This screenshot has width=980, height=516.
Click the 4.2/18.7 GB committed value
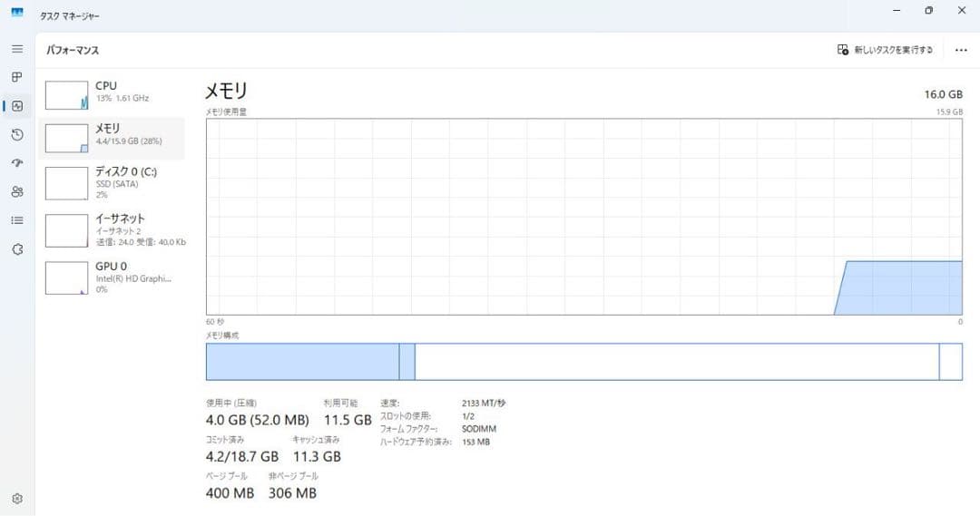point(242,457)
